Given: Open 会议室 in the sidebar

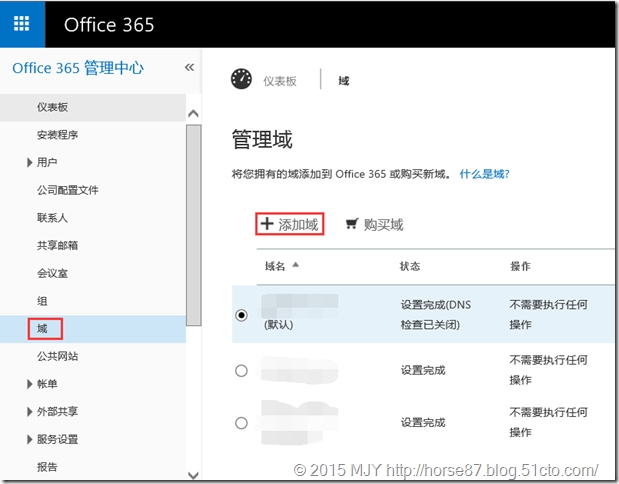Looking at the screenshot, I should [53, 273].
